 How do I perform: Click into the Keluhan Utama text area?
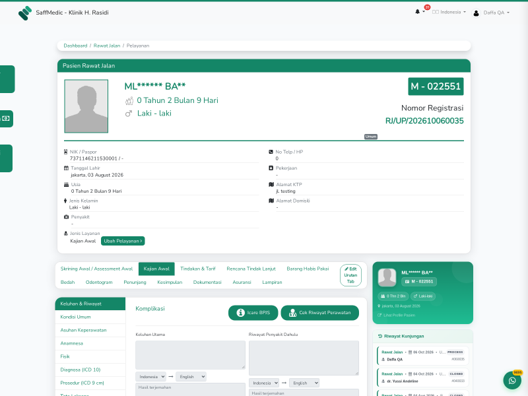click(x=190, y=355)
